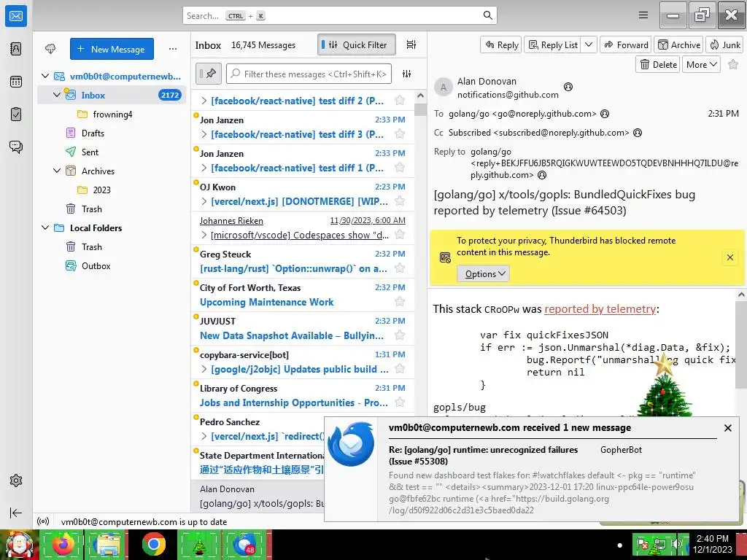
Task: Collapse the spaces toolbar
Action: pyautogui.click(x=16, y=513)
